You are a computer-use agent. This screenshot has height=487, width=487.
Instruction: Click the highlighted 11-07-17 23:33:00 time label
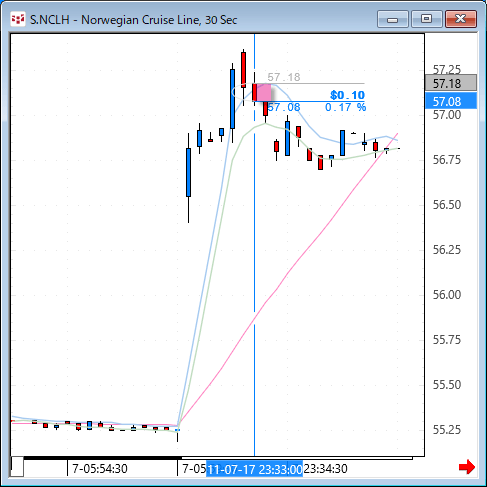[x=254, y=469]
